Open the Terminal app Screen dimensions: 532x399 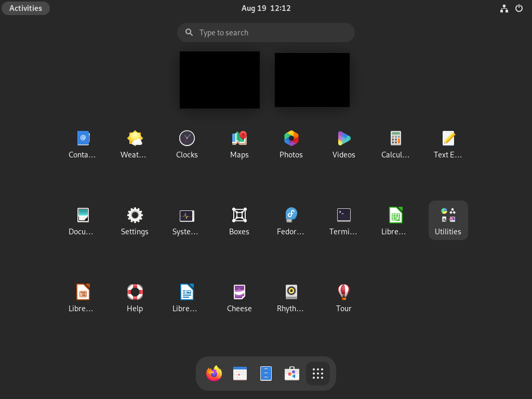point(344,221)
